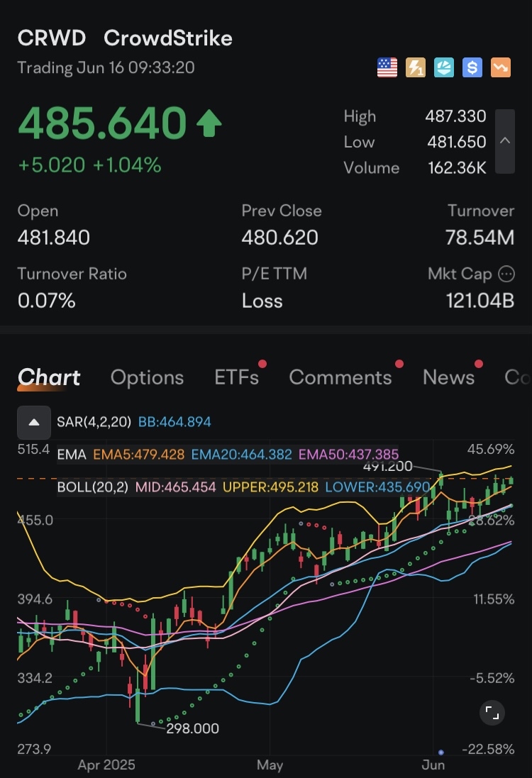Tap the MID:465.454 Bollinger value

(x=176, y=487)
